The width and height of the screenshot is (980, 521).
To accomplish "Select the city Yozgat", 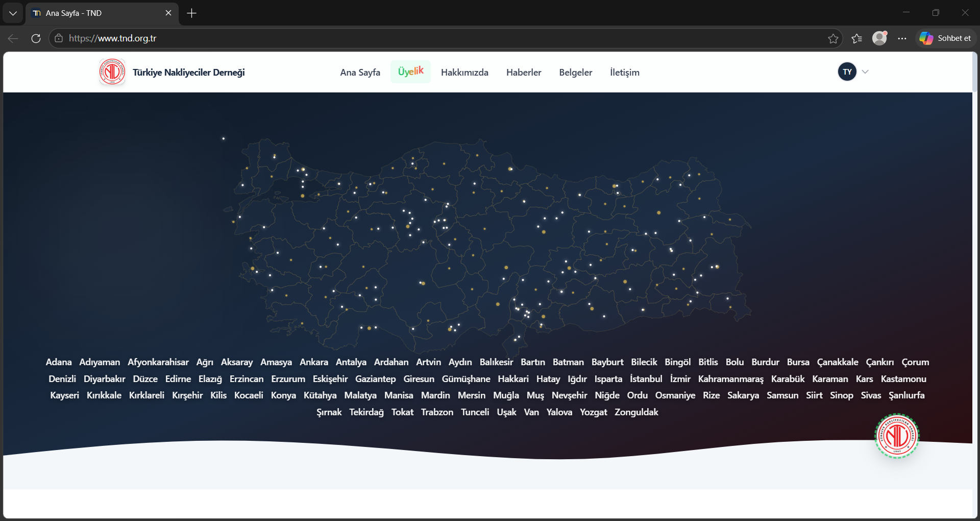I will click(594, 412).
